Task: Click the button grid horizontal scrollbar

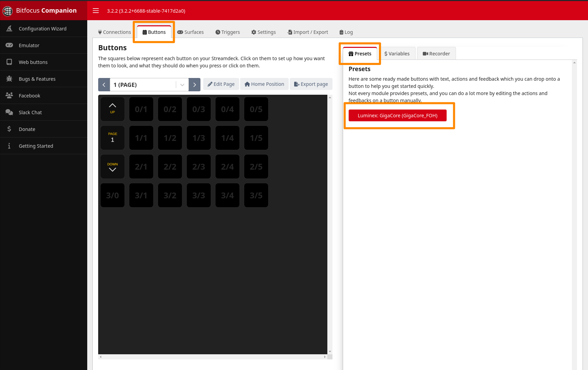Action: pos(213,357)
